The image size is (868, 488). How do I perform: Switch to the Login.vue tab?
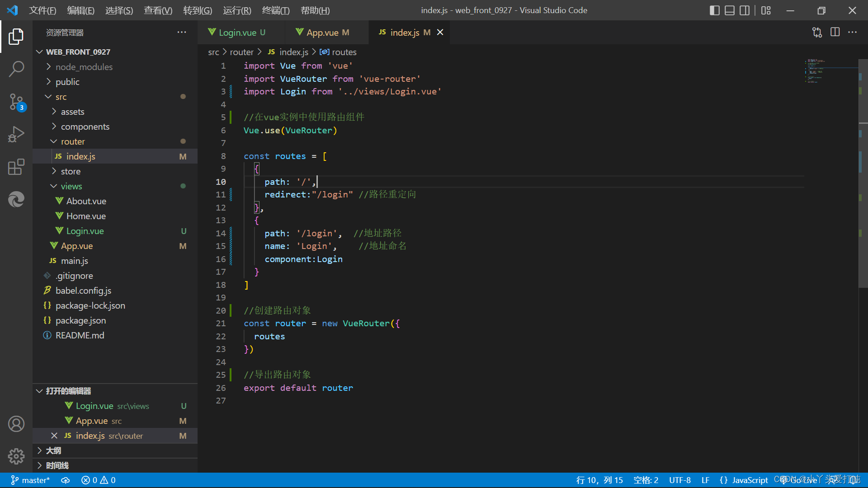click(241, 33)
